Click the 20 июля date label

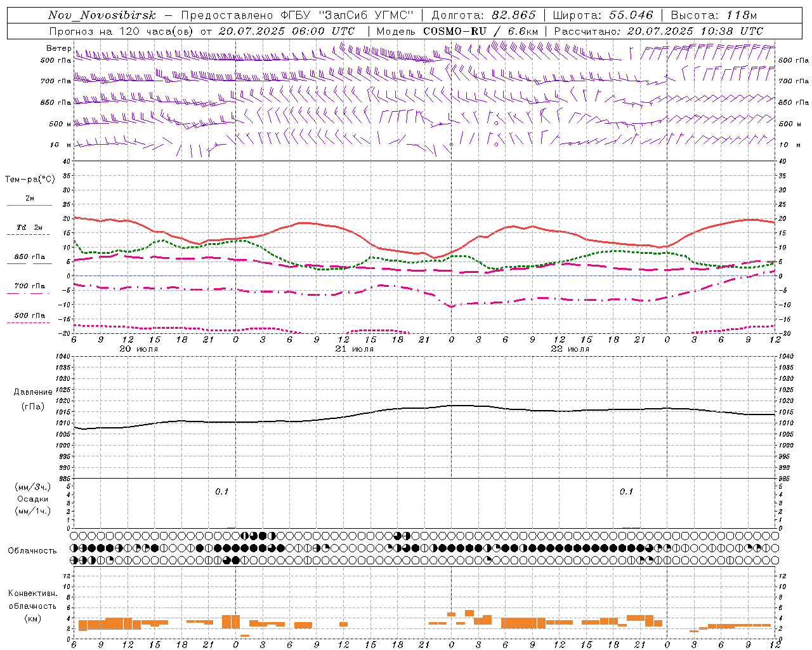[140, 349]
